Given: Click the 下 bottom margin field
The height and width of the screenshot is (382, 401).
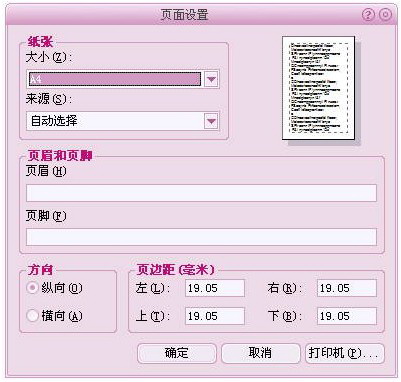Looking at the screenshot, I should coord(347,316).
